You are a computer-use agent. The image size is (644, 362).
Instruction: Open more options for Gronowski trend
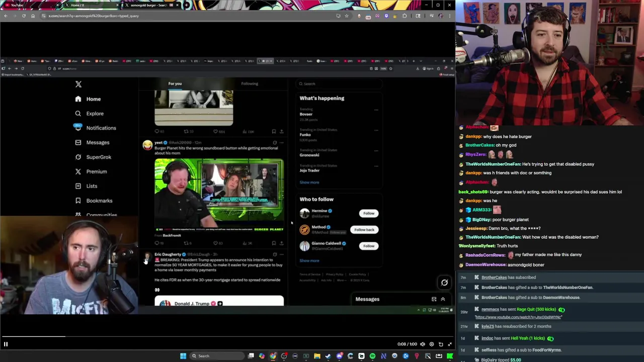pyautogui.click(x=376, y=150)
